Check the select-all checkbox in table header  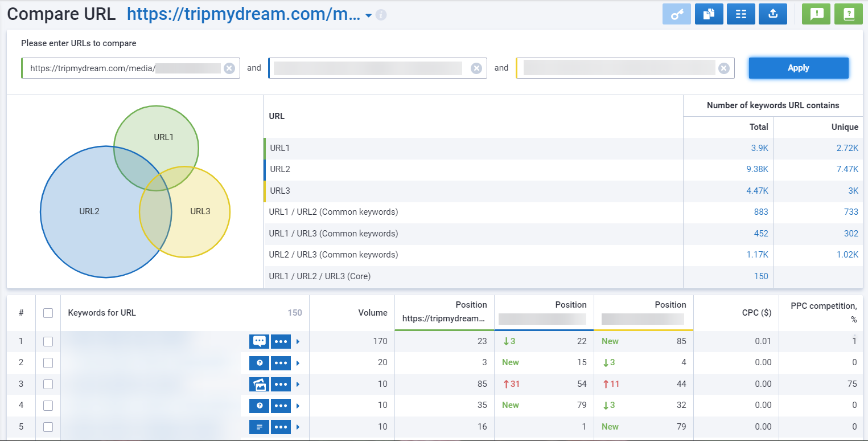pyautogui.click(x=48, y=313)
